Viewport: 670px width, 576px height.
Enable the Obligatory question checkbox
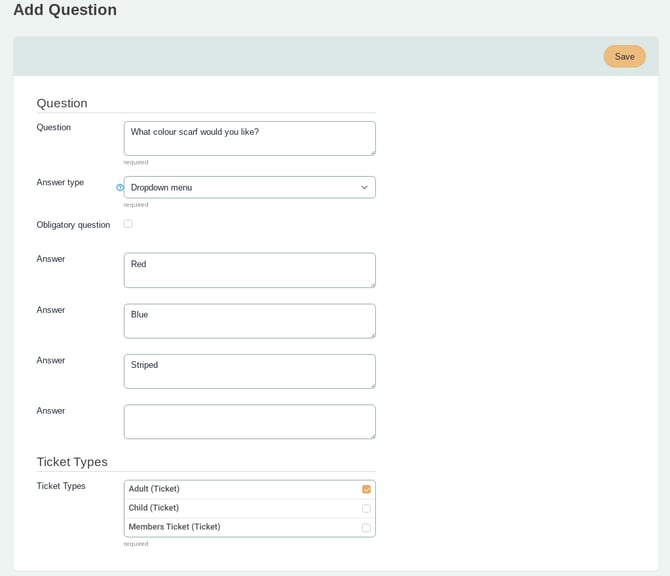(128, 224)
